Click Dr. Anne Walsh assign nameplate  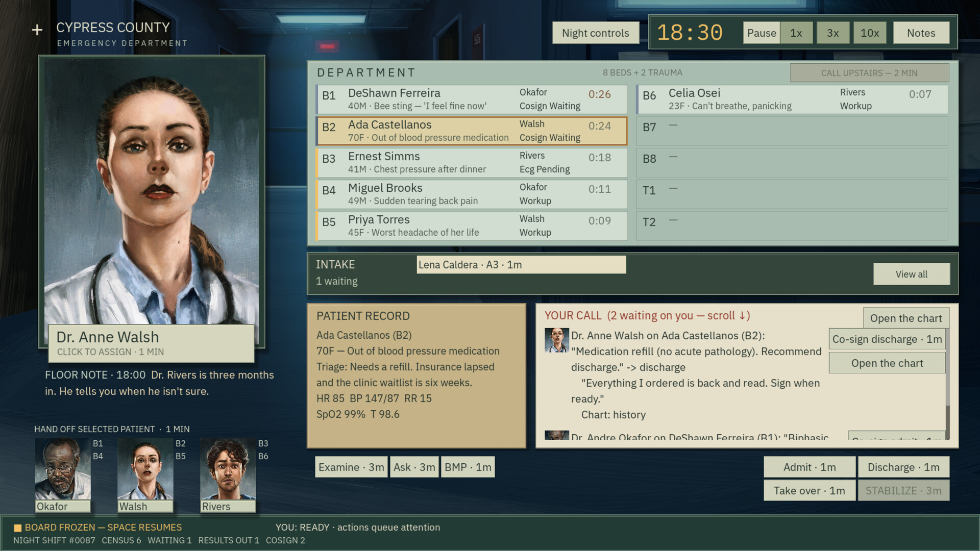[152, 343]
